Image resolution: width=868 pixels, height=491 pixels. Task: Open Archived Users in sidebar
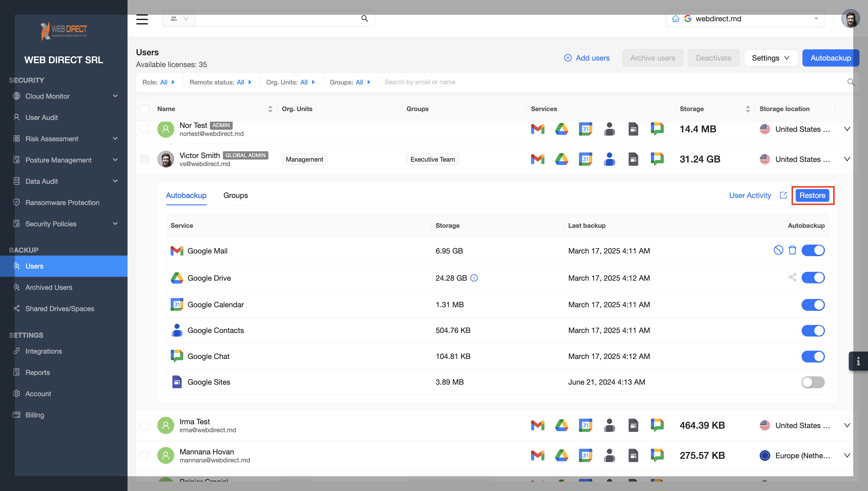pyautogui.click(x=49, y=287)
